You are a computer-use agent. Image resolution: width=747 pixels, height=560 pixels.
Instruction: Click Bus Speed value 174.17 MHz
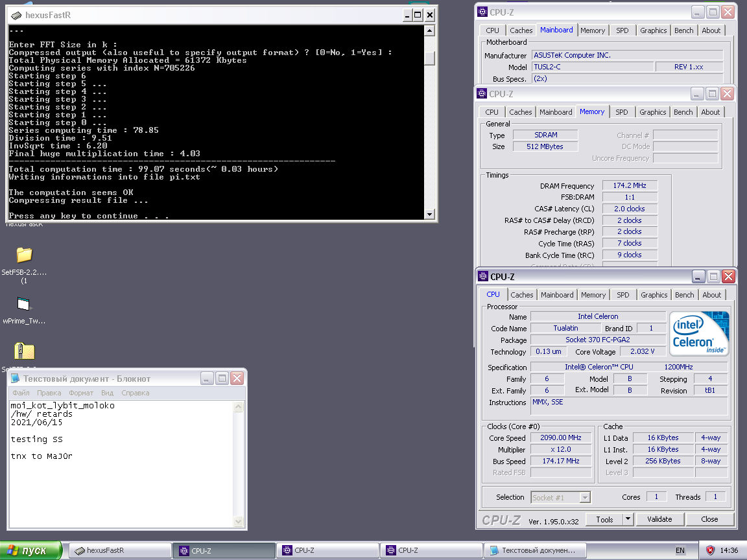561,461
